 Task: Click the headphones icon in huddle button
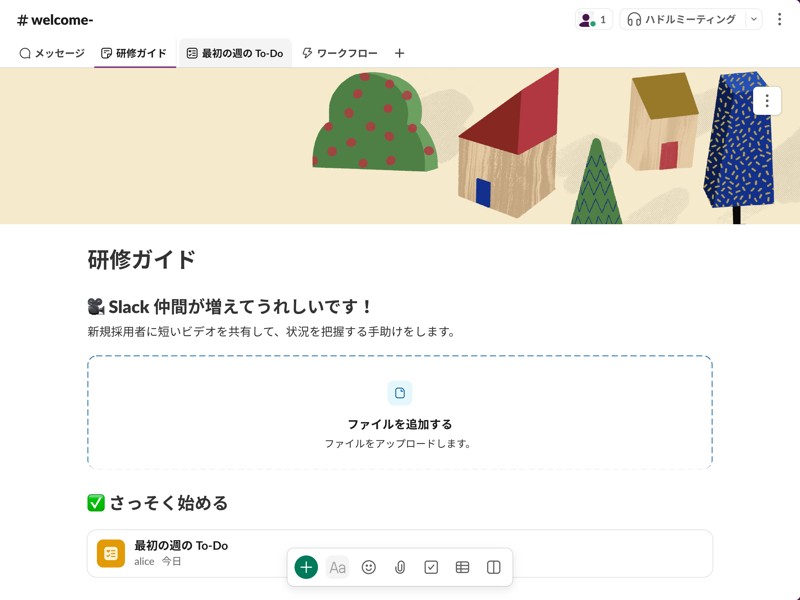(634, 20)
